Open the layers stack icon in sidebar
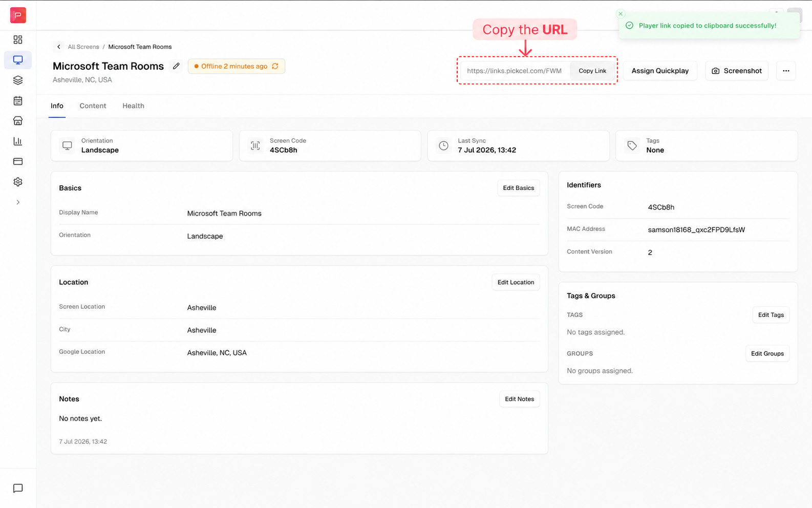The width and height of the screenshot is (812, 508). (18, 80)
